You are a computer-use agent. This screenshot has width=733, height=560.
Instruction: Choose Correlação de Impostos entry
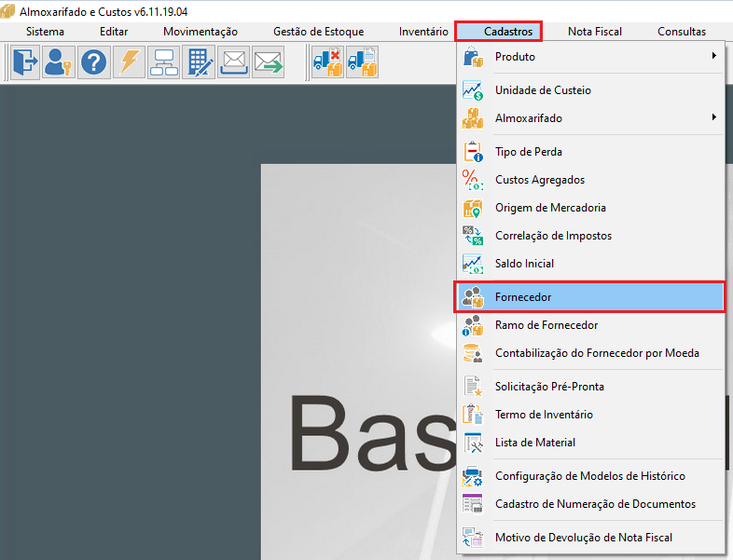coord(590,236)
